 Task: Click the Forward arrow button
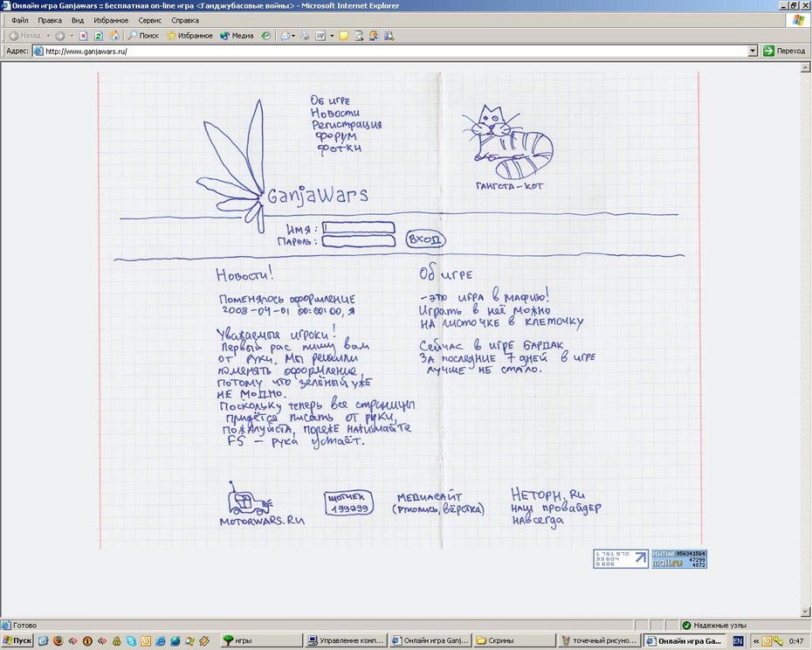(x=60, y=36)
